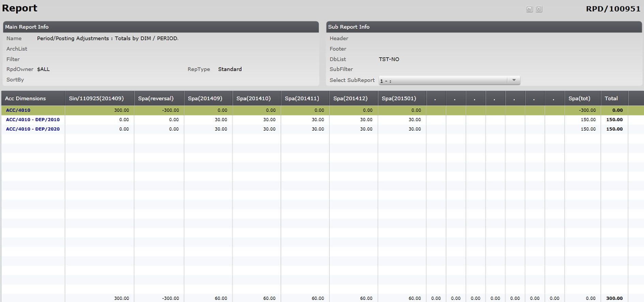Open the ACC/4010 - DEP/2010 link

(33, 120)
